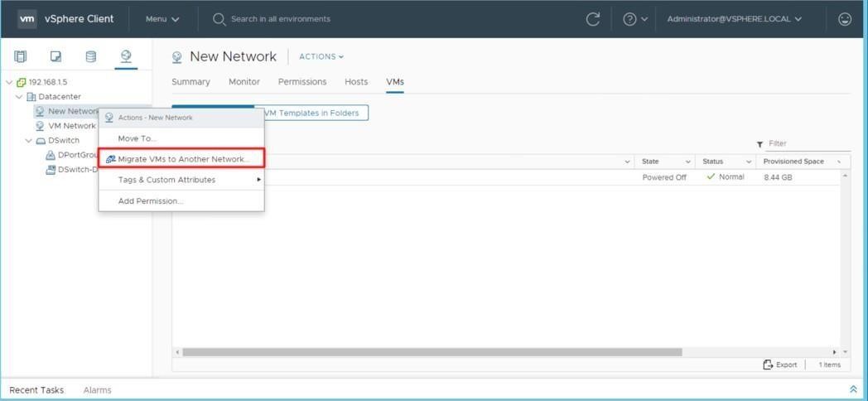
Task: Expand the bottom Recent Tasks panel
Action: click(853, 390)
